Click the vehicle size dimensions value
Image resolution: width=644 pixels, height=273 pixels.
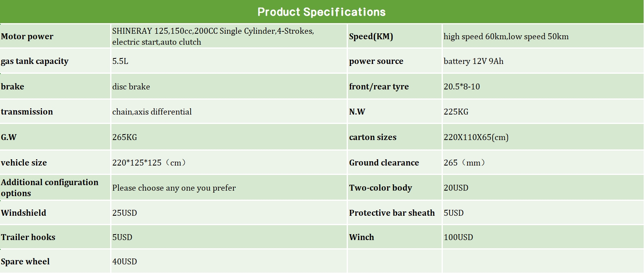[149, 163]
